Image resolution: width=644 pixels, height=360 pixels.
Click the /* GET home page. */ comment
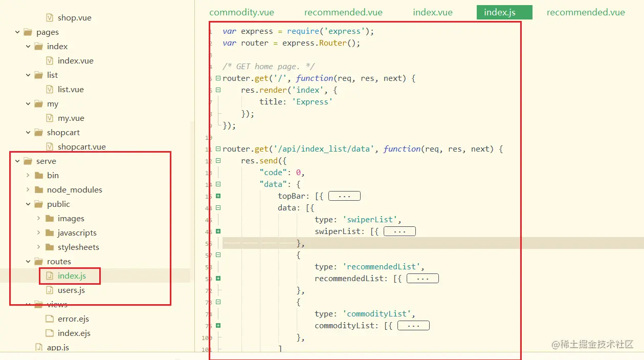[x=269, y=67]
